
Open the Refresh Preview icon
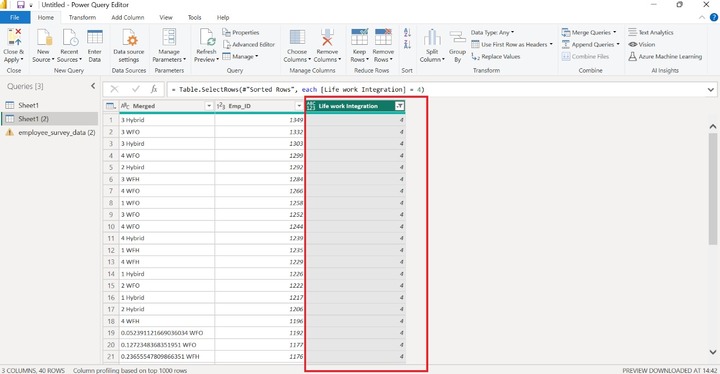pos(207,37)
